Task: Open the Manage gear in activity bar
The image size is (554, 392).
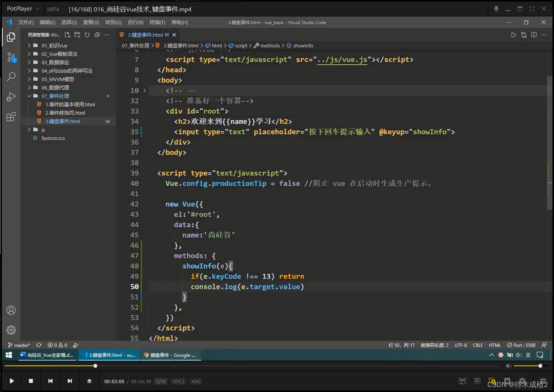Action: [11, 330]
